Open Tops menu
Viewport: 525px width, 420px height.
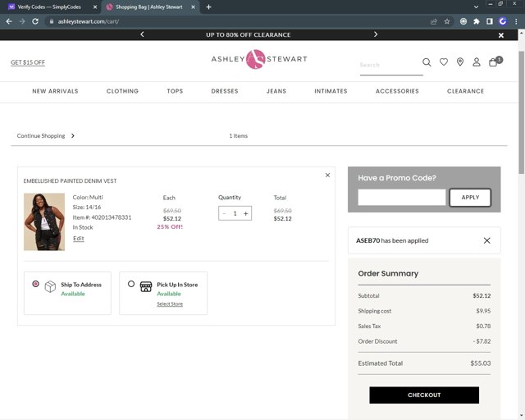(x=175, y=91)
